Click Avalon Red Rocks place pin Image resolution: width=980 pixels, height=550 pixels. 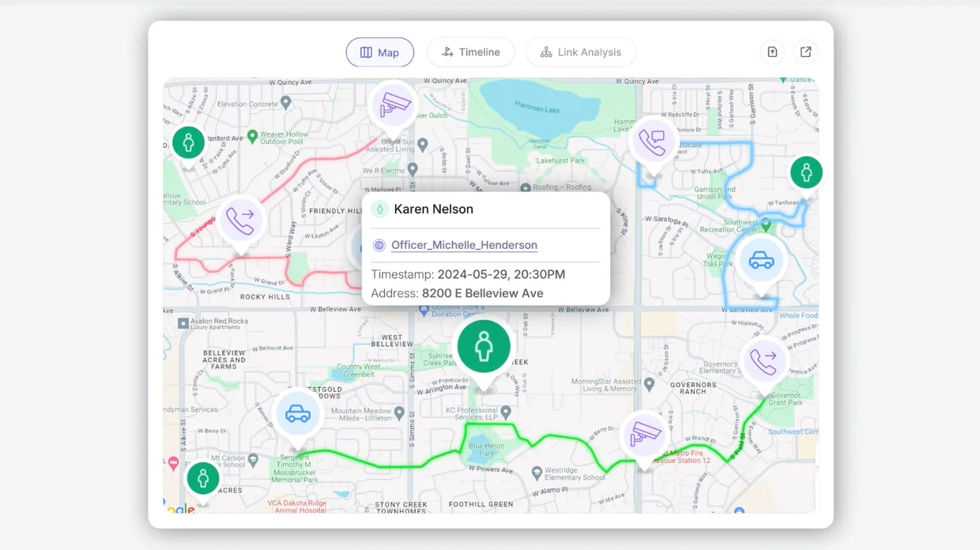pos(183,323)
